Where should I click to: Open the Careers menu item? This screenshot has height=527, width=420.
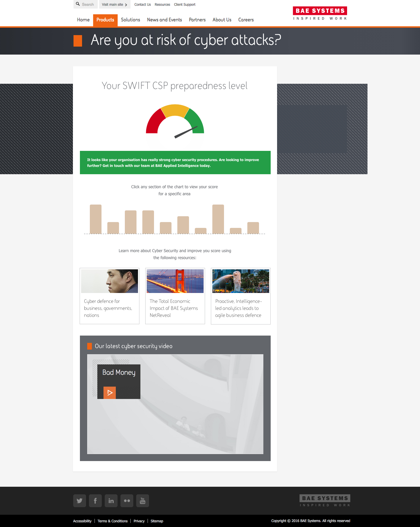point(246,20)
